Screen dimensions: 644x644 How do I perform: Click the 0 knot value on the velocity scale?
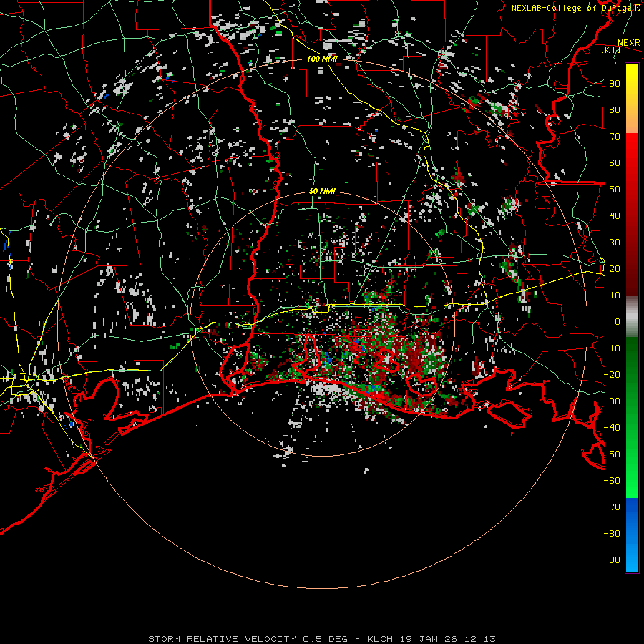coord(618,322)
